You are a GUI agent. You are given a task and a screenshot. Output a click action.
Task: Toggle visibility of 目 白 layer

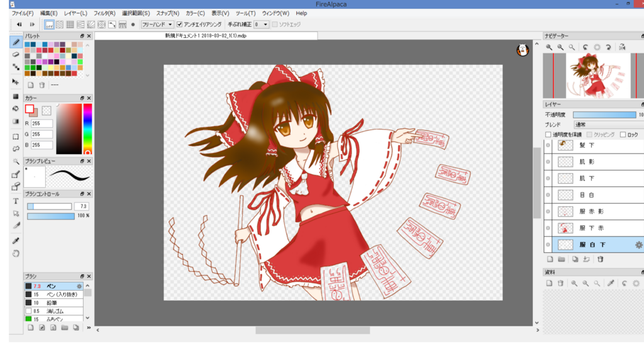(x=548, y=195)
